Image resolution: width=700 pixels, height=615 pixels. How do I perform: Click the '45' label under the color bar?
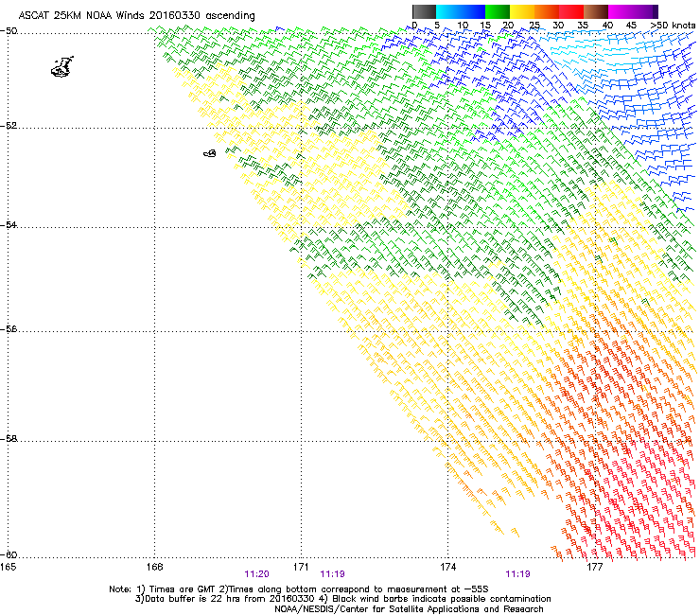click(x=631, y=26)
